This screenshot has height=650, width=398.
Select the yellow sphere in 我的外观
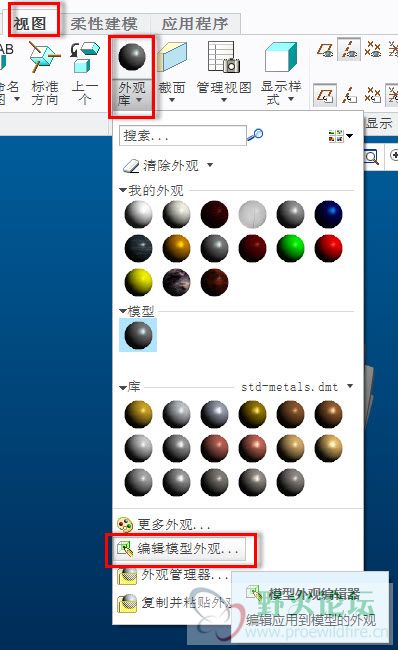click(138, 282)
